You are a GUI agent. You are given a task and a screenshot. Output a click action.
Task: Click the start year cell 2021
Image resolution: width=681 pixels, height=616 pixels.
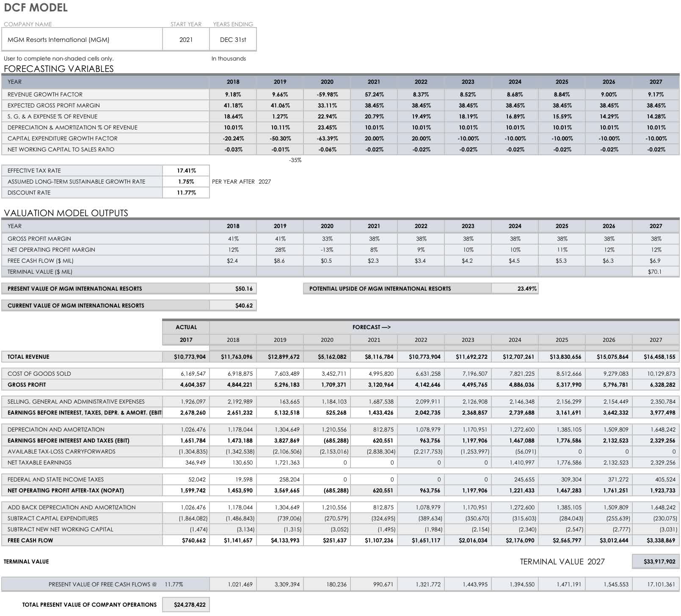click(186, 40)
